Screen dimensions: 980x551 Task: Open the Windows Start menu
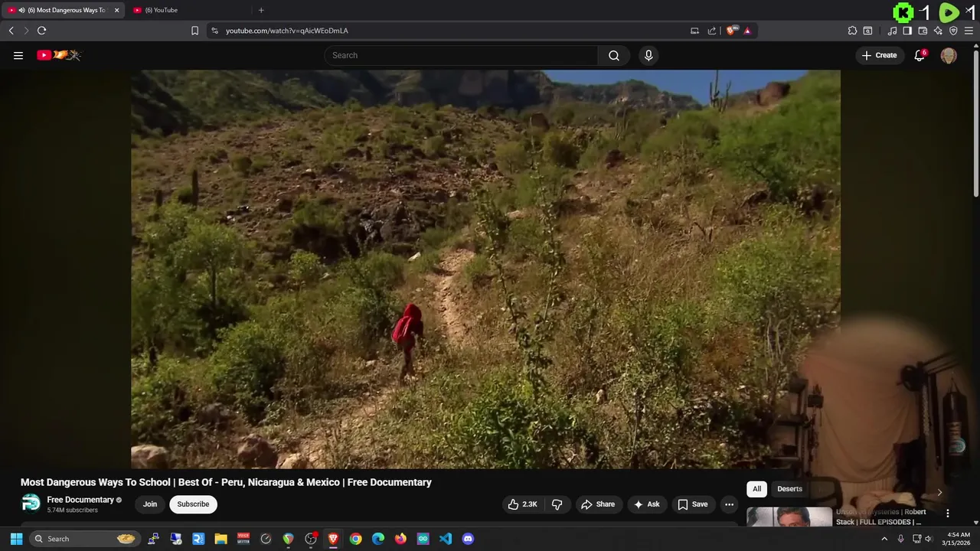16,539
